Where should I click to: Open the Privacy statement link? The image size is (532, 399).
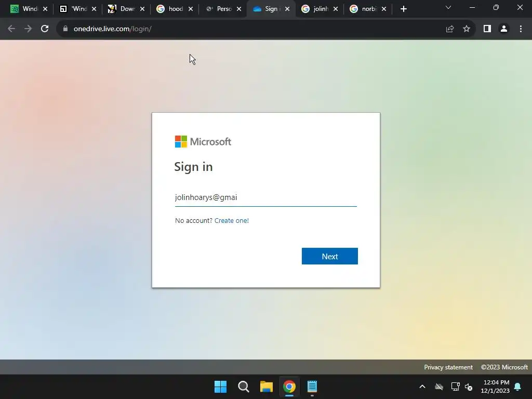[x=448, y=367]
